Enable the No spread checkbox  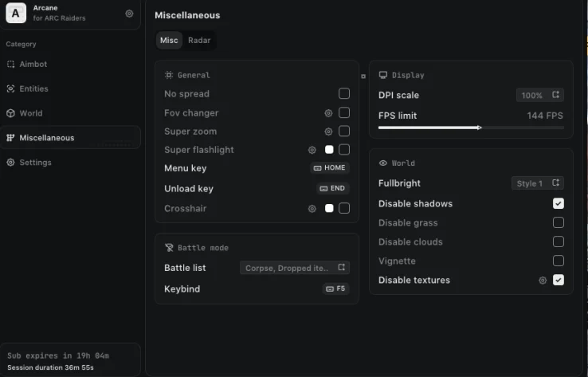(x=344, y=93)
